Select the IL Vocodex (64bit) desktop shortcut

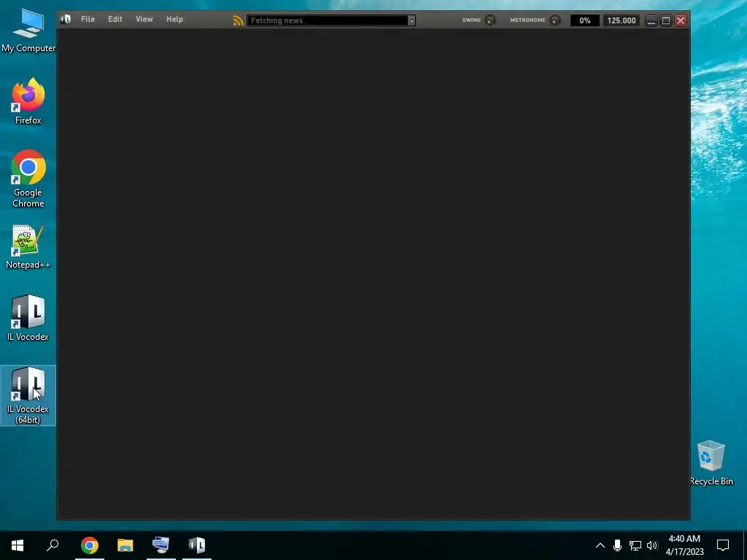[28, 395]
